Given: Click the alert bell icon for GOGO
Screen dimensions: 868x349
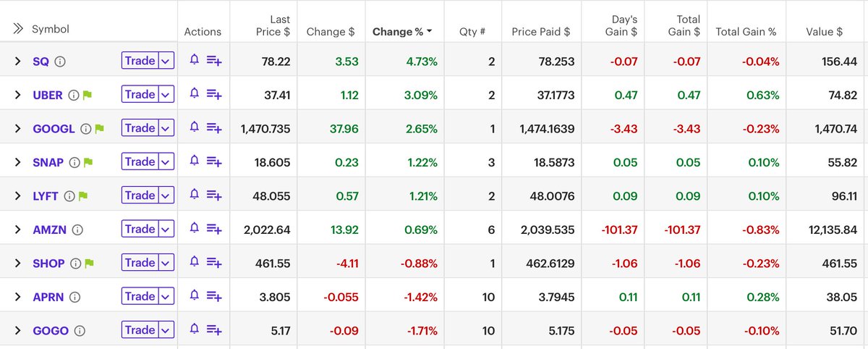Looking at the screenshot, I should point(194,330).
